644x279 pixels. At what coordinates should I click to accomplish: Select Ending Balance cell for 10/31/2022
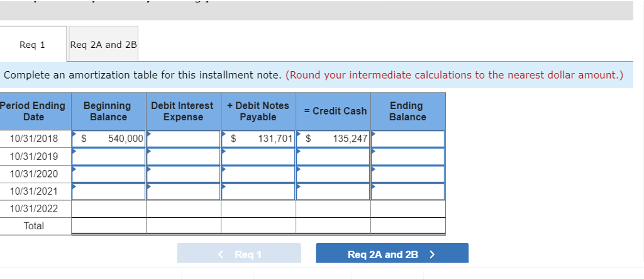point(408,208)
